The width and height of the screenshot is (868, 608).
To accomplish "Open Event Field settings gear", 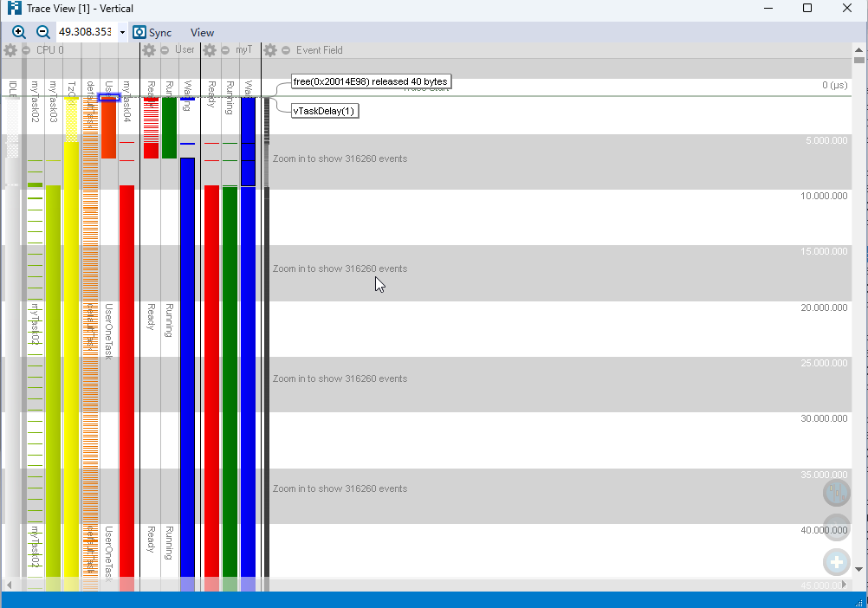I will pyautogui.click(x=270, y=50).
